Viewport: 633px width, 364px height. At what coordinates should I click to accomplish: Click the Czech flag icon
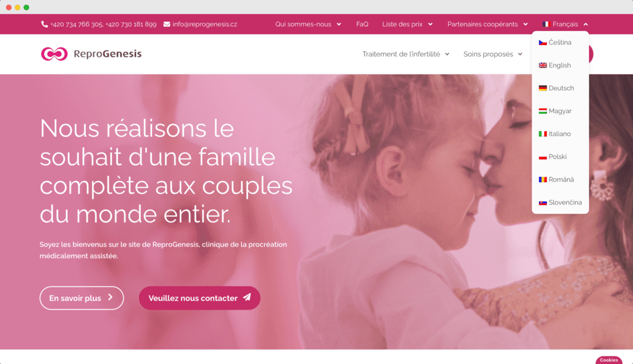543,43
